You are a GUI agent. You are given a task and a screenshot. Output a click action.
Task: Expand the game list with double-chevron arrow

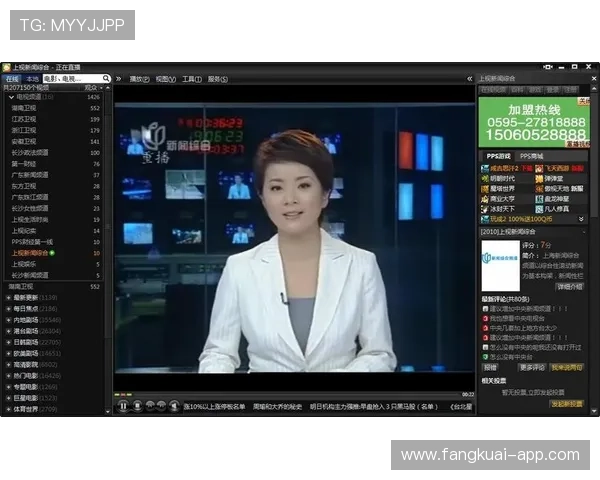point(581,219)
